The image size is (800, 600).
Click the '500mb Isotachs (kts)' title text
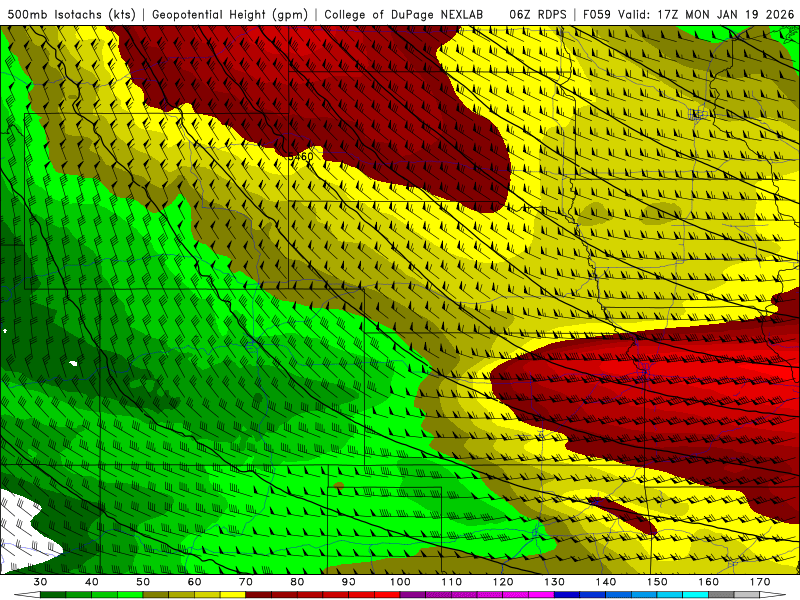tap(71, 14)
